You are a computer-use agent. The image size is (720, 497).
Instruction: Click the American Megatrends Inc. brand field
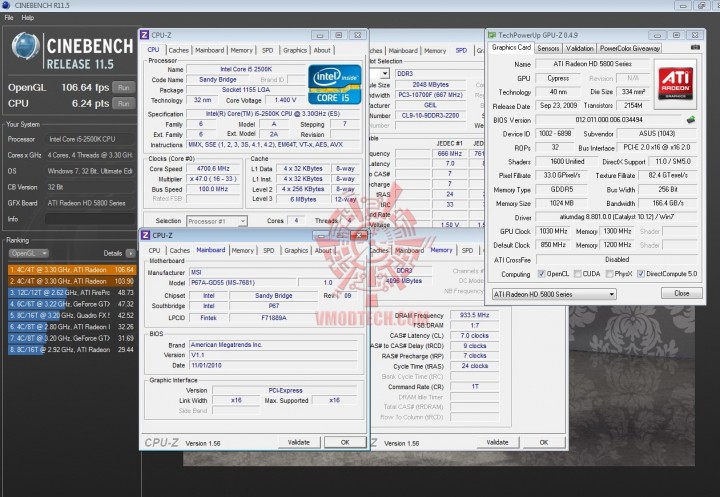point(274,345)
